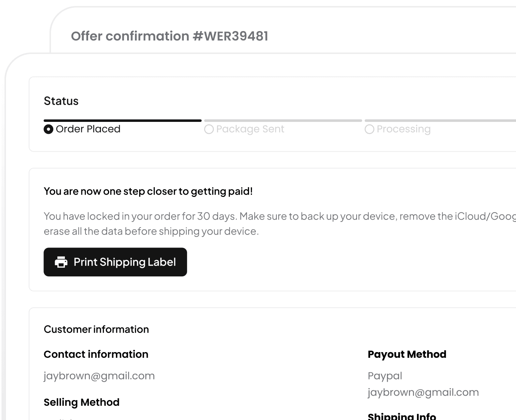516x420 pixels.
Task: Click the Order Placed status label
Action: 88,129
